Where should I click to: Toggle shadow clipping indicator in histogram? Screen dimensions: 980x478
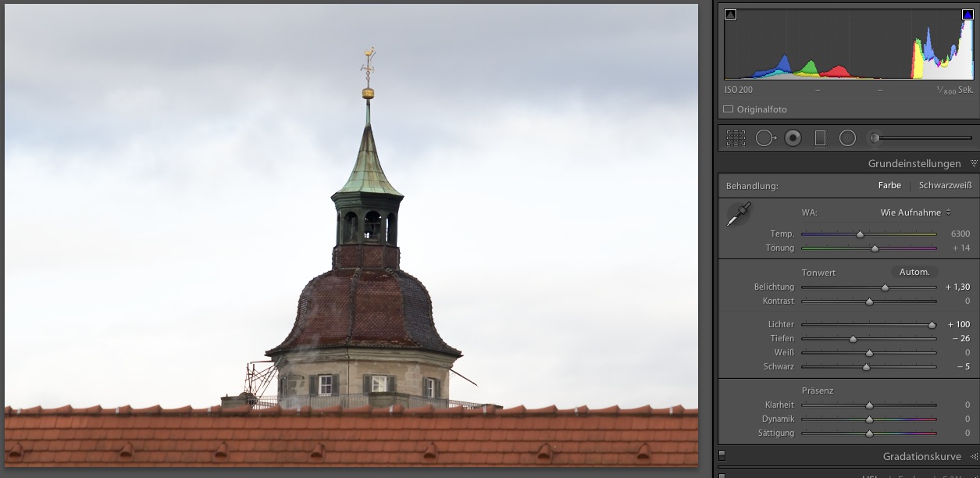click(730, 14)
